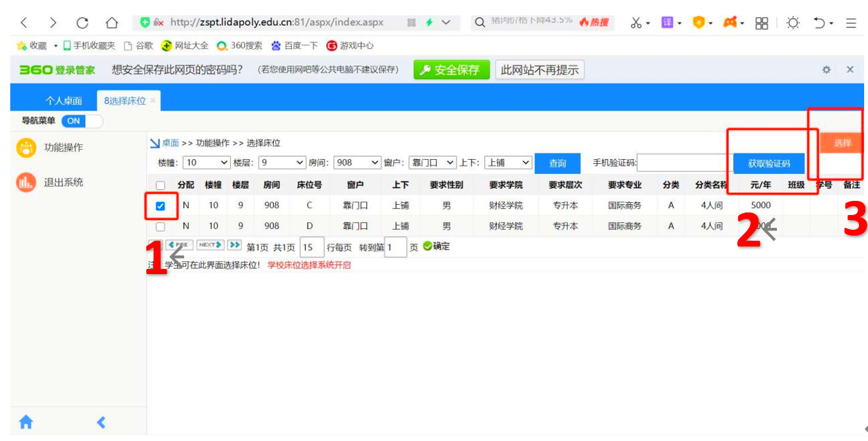Click the orange game controller icon
The height and width of the screenshot is (441, 868).
[730, 23]
